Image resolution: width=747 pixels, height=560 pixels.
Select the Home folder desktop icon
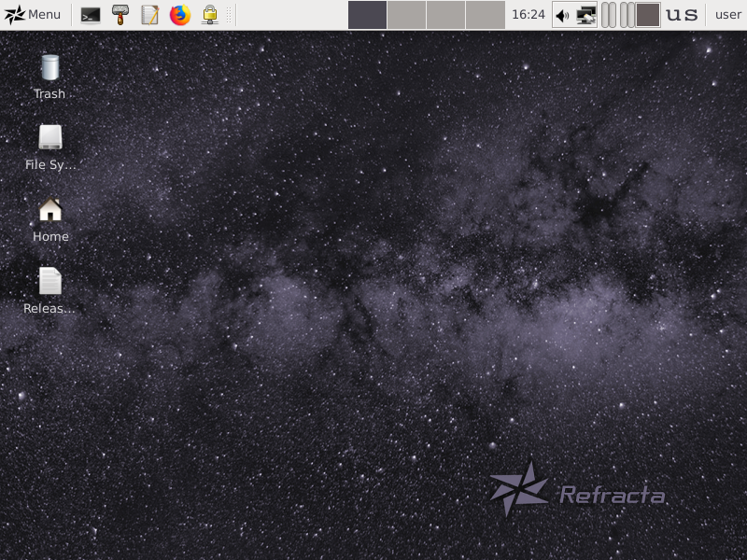click(x=50, y=219)
